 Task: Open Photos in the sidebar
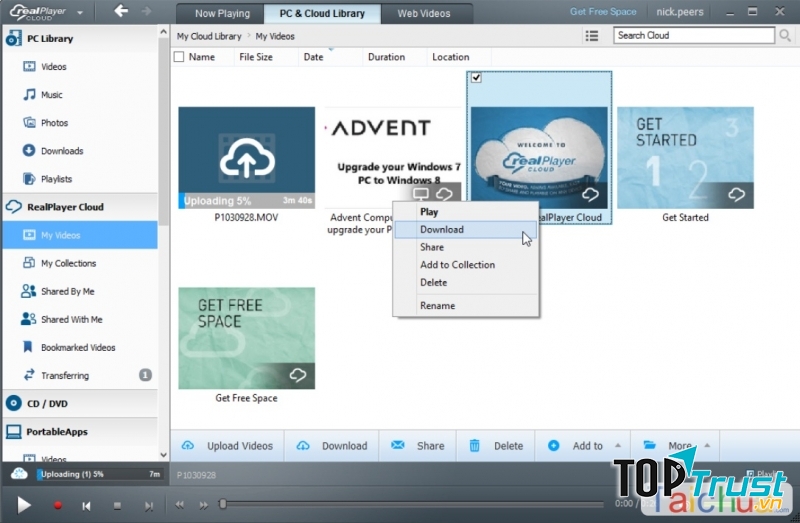pyautogui.click(x=54, y=123)
